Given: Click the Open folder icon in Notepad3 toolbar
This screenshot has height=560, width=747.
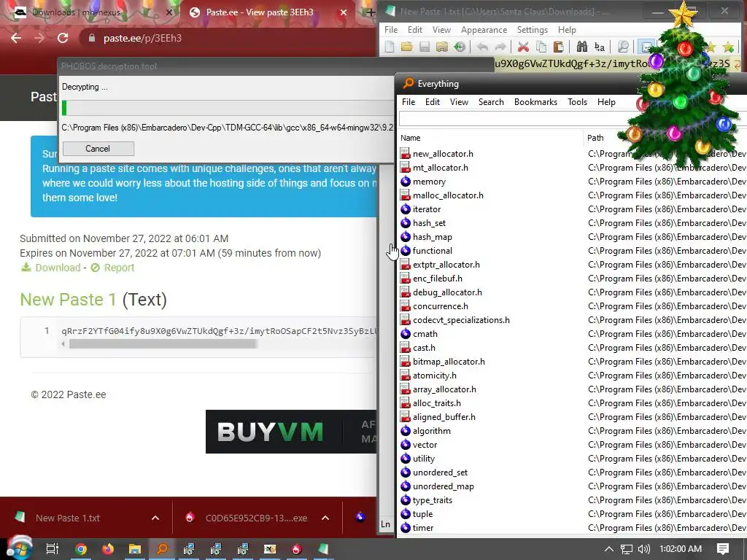Looking at the screenshot, I should coord(407,47).
